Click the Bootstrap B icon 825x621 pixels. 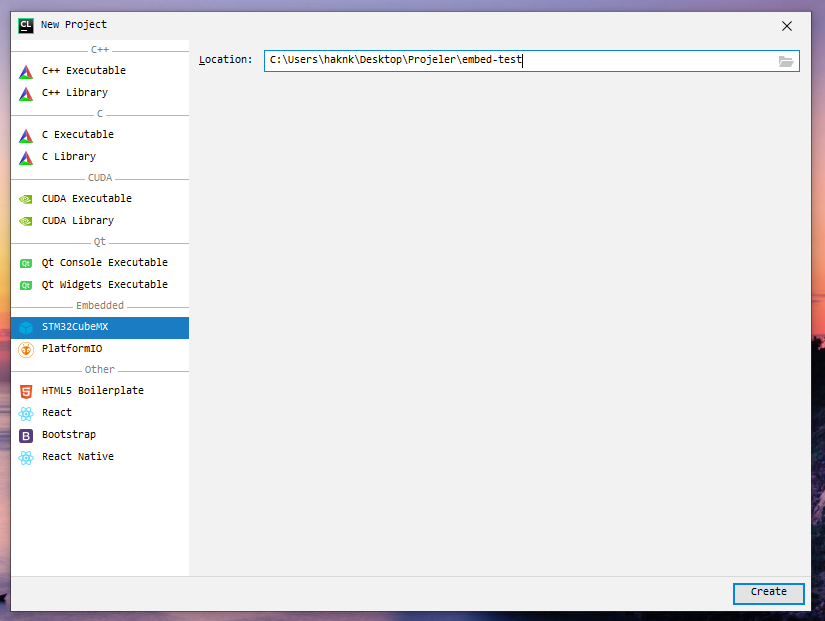tap(26, 436)
